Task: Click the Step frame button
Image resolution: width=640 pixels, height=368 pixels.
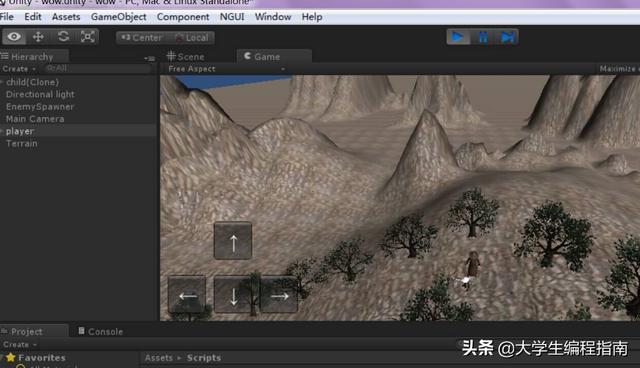Action: 507,37
